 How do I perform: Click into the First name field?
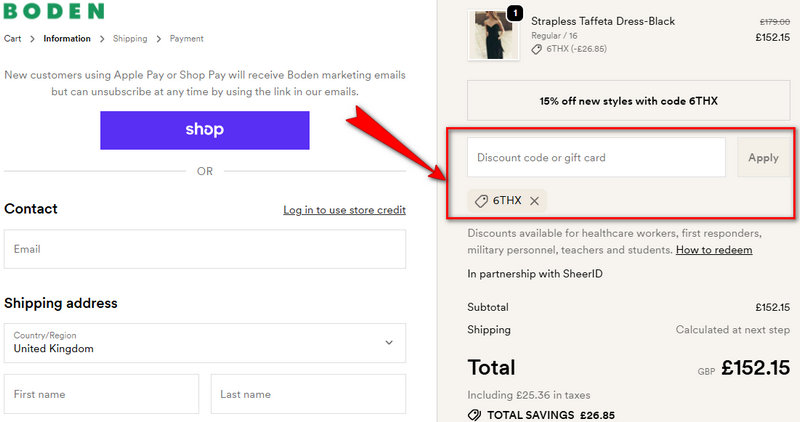[x=101, y=394]
